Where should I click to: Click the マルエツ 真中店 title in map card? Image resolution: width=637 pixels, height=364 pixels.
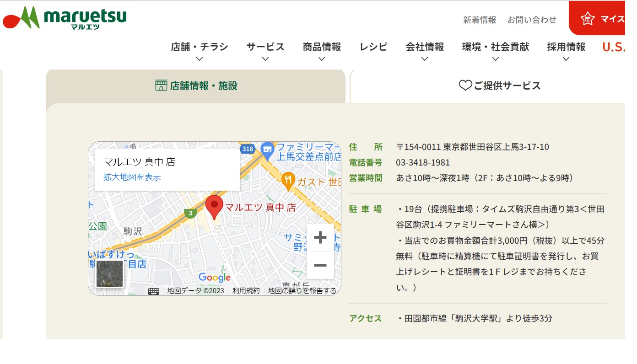click(140, 161)
